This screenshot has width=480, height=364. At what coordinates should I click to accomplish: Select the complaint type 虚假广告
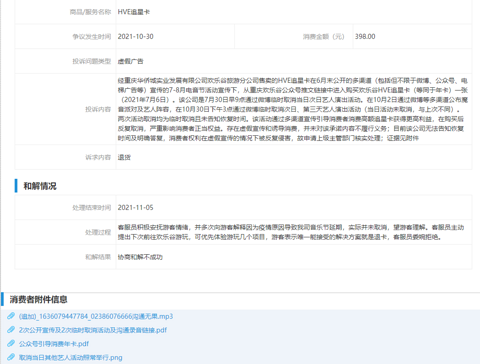(x=130, y=61)
